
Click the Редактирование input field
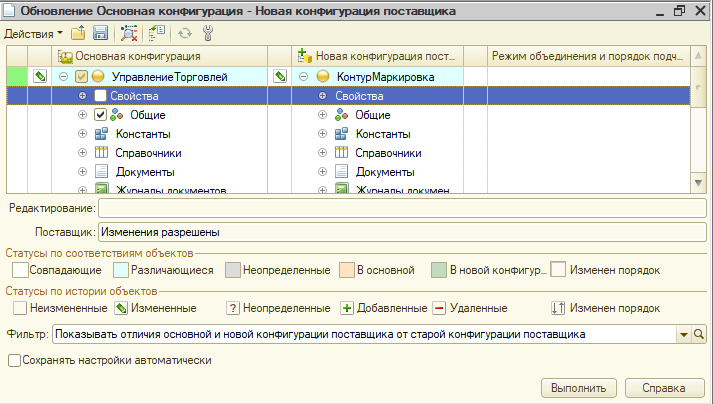point(402,208)
